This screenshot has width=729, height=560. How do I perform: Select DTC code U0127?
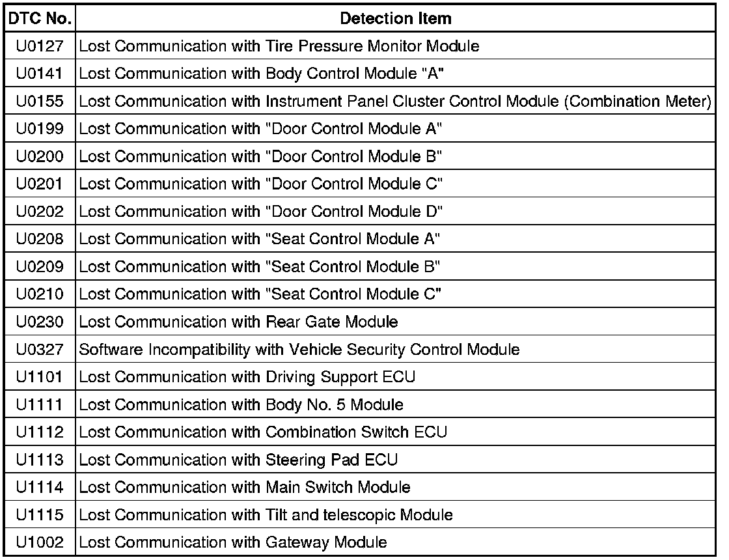tap(40, 46)
